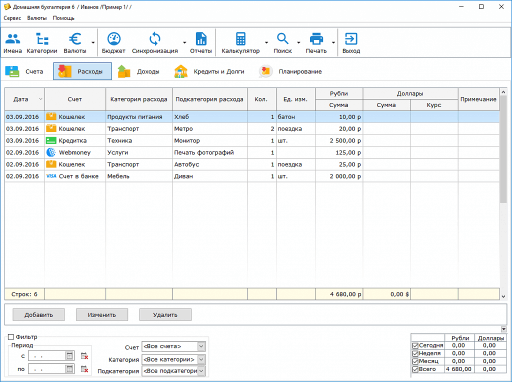
Task: Click the '2 500,00 р' amount cell
Action: coord(339,141)
